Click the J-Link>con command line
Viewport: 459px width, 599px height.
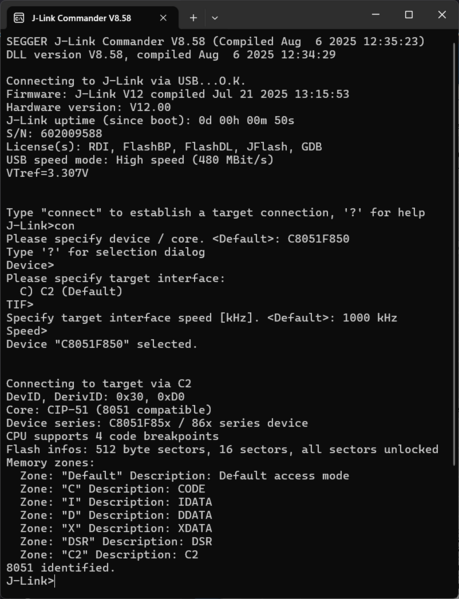coord(40,226)
